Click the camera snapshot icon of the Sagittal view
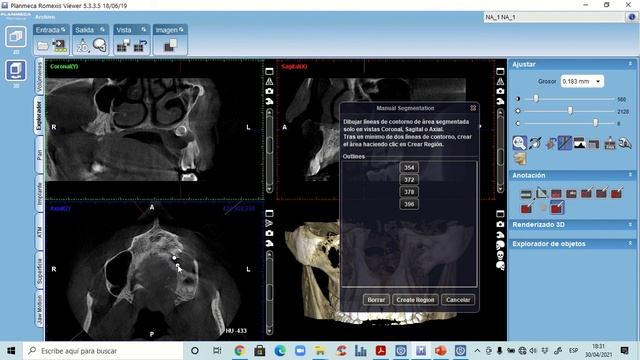The width and height of the screenshot is (640, 360). pos(500,91)
